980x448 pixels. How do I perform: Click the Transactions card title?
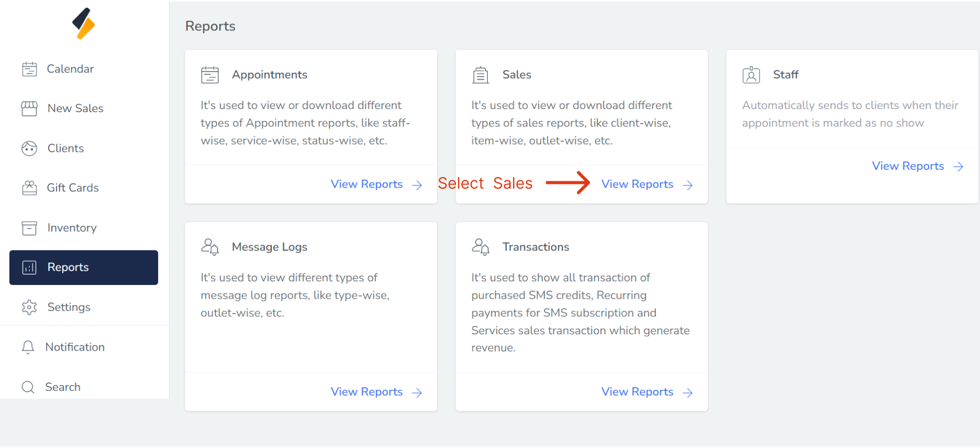[536, 247]
